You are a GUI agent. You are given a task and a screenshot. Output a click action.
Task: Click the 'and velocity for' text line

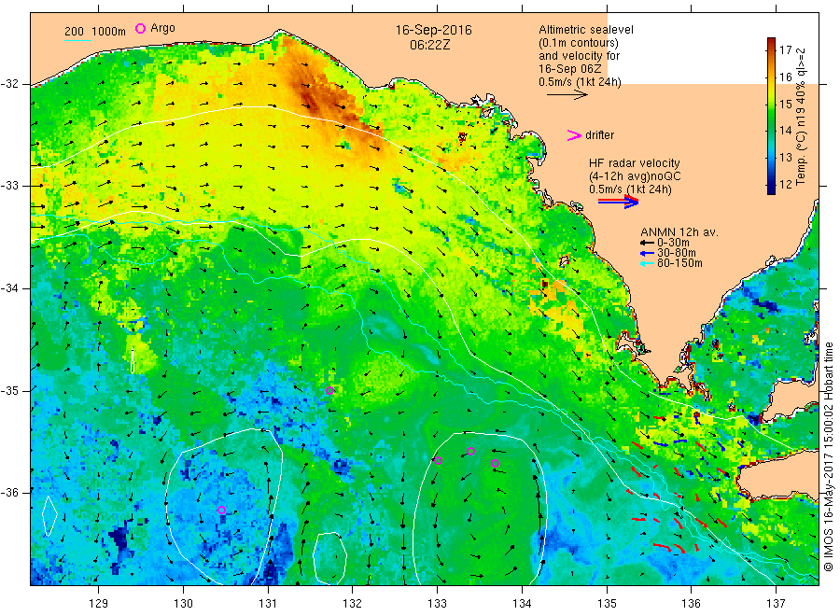pyautogui.click(x=579, y=56)
